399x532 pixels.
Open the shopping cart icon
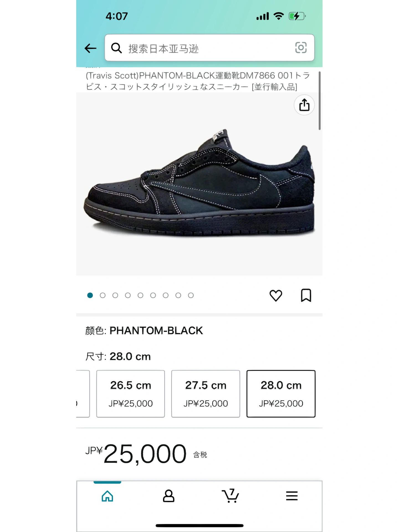pos(230,496)
